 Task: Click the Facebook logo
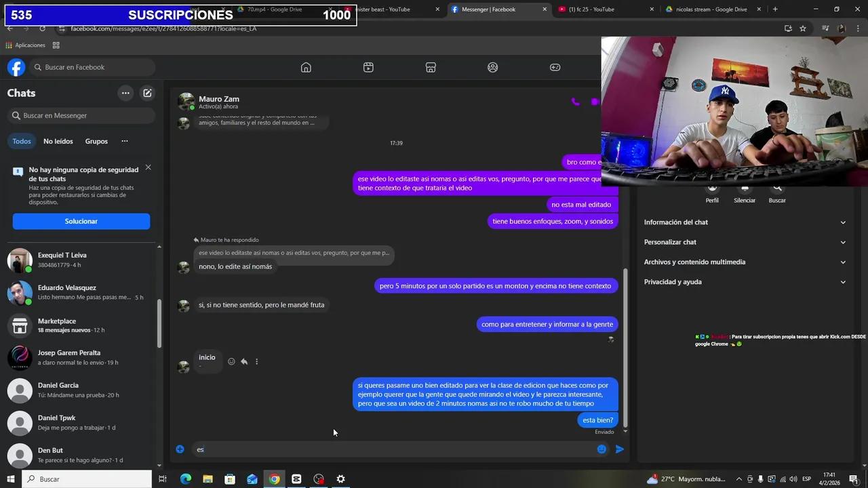click(x=16, y=67)
